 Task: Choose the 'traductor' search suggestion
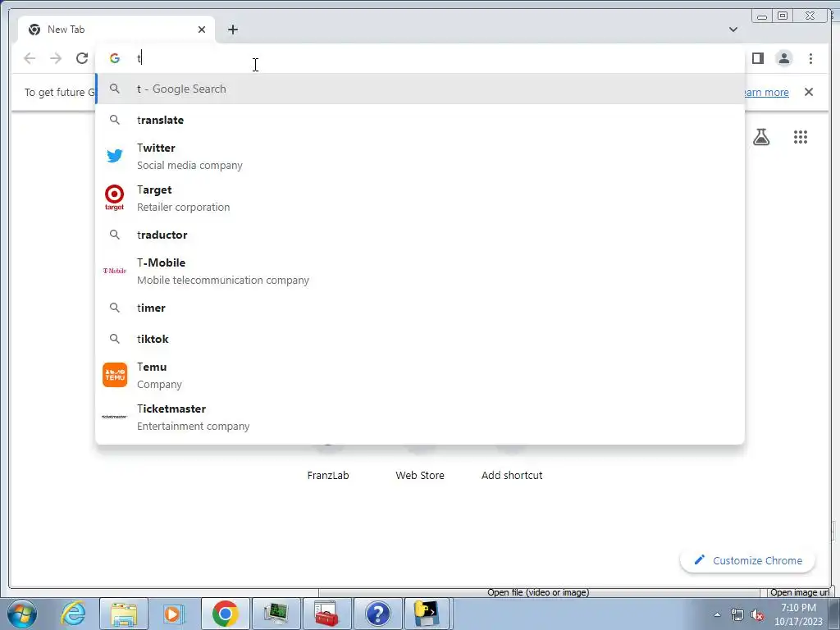(420, 235)
